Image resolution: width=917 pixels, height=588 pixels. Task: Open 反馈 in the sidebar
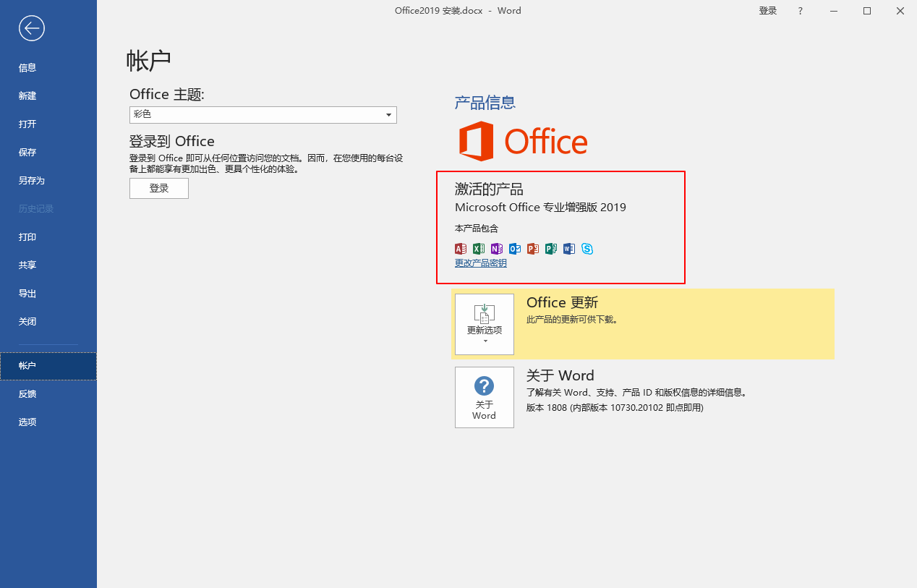[x=48, y=394]
